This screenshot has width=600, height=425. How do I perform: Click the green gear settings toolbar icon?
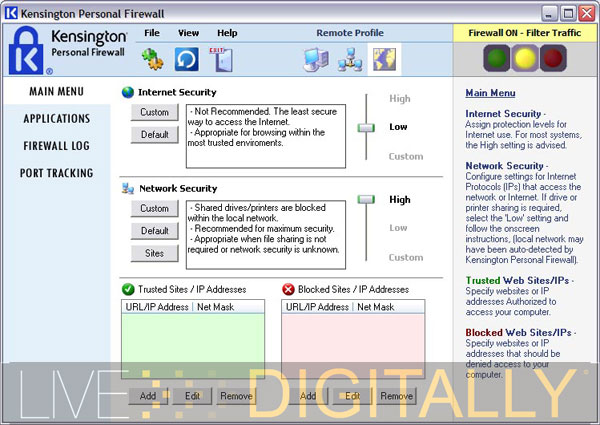[x=153, y=59]
